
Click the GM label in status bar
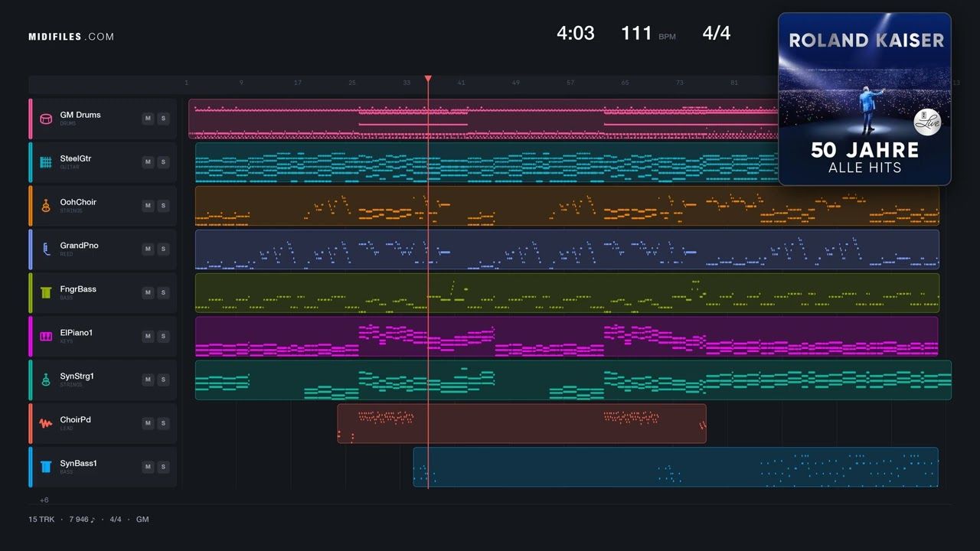pyautogui.click(x=142, y=520)
